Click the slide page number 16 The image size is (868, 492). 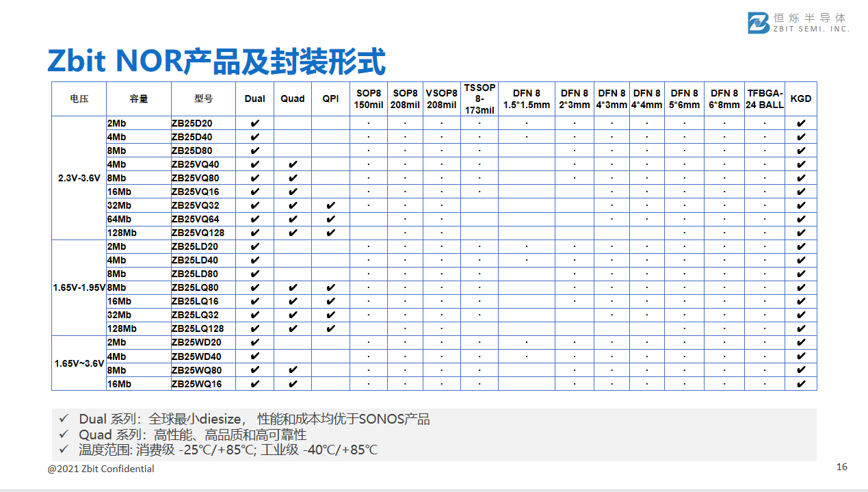(842, 467)
